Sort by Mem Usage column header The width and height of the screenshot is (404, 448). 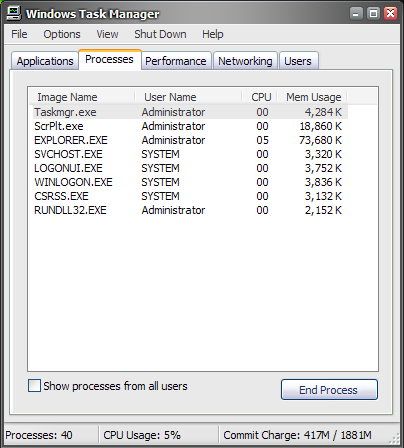pos(312,97)
